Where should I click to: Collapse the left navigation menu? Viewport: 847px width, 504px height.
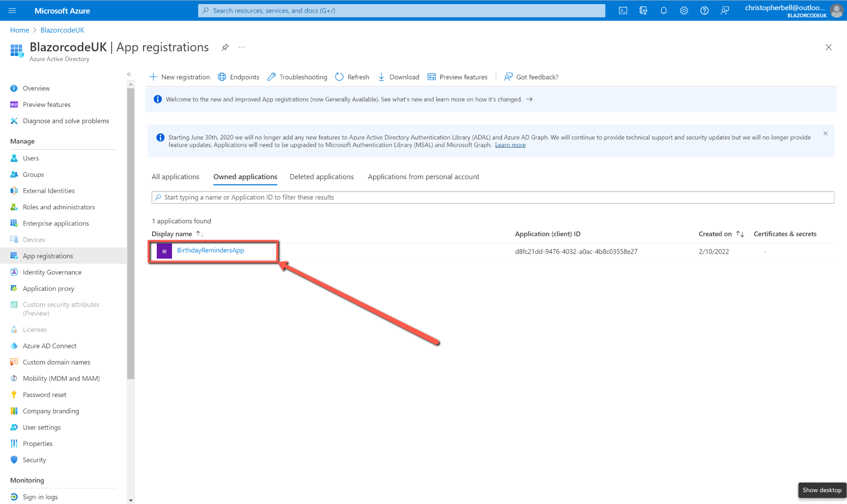click(129, 74)
